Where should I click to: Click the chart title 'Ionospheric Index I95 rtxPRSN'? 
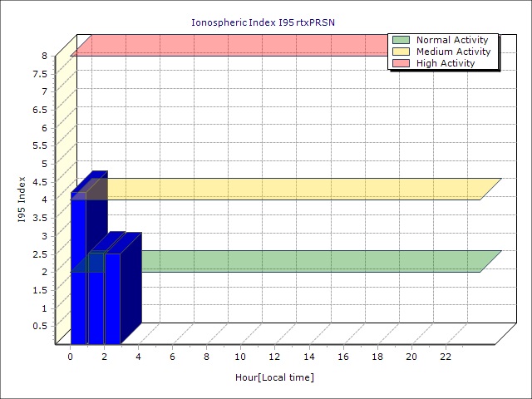point(263,23)
